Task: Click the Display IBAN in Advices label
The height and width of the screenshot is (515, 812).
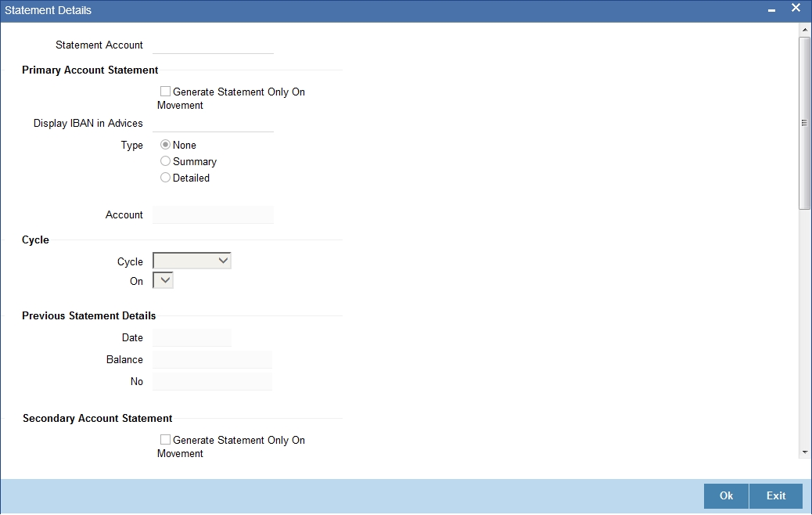Action: coord(88,124)
